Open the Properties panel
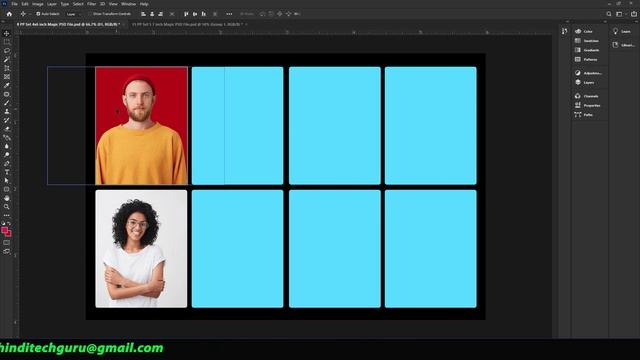Image resolution: width=640 pixels, height=360 pixels. pos(588,106)
